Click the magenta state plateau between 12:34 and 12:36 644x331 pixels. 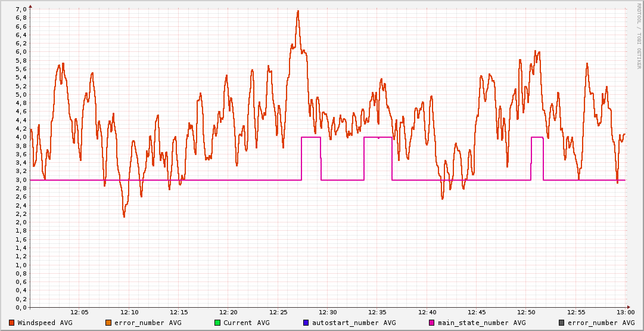click(378, 137)
